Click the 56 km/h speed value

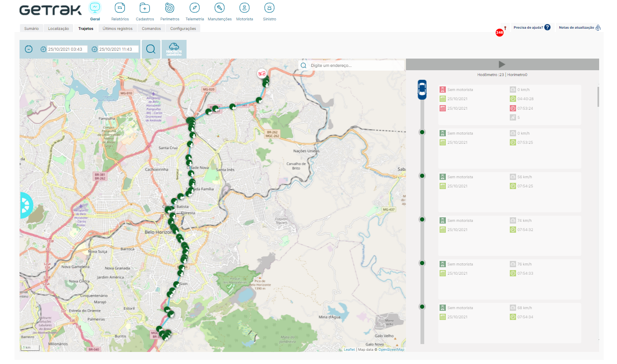tap(524, 177)
